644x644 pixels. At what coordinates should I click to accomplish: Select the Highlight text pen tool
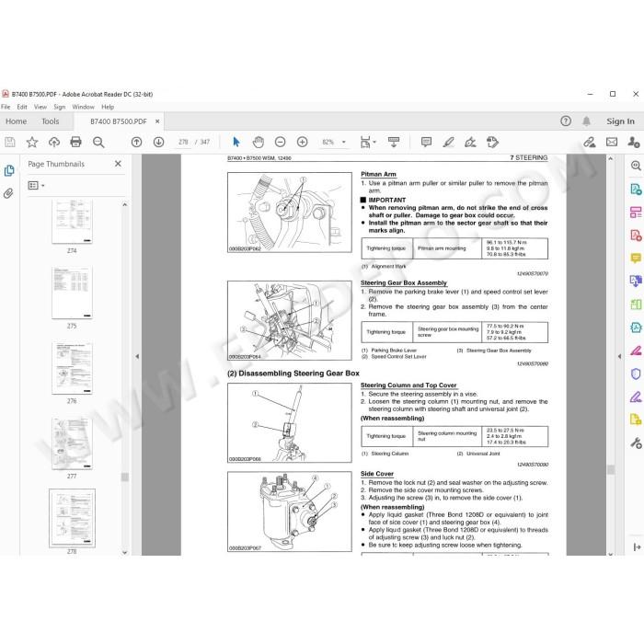(x=449, y=142)
